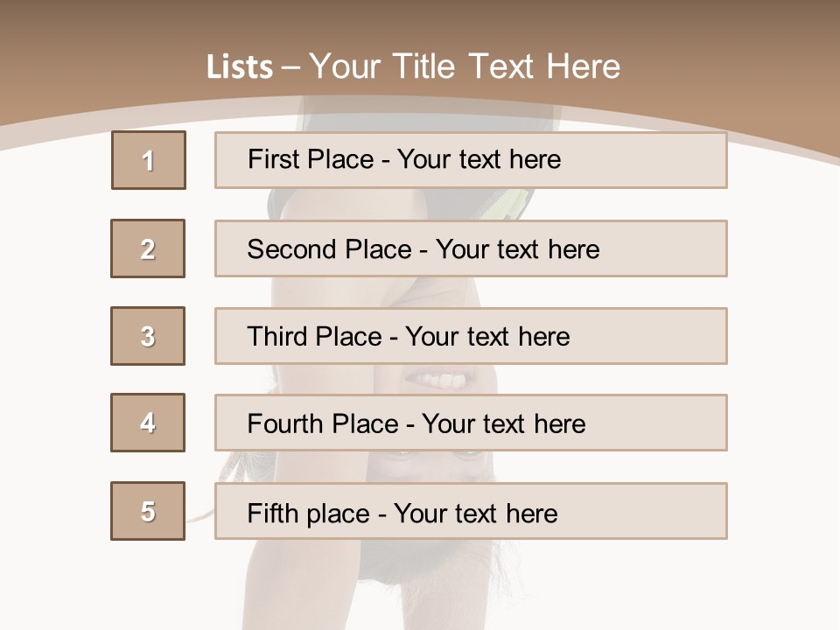Screen dimensions: 840x630
Task: Select the number 4 square
Action: pos(148,423)
